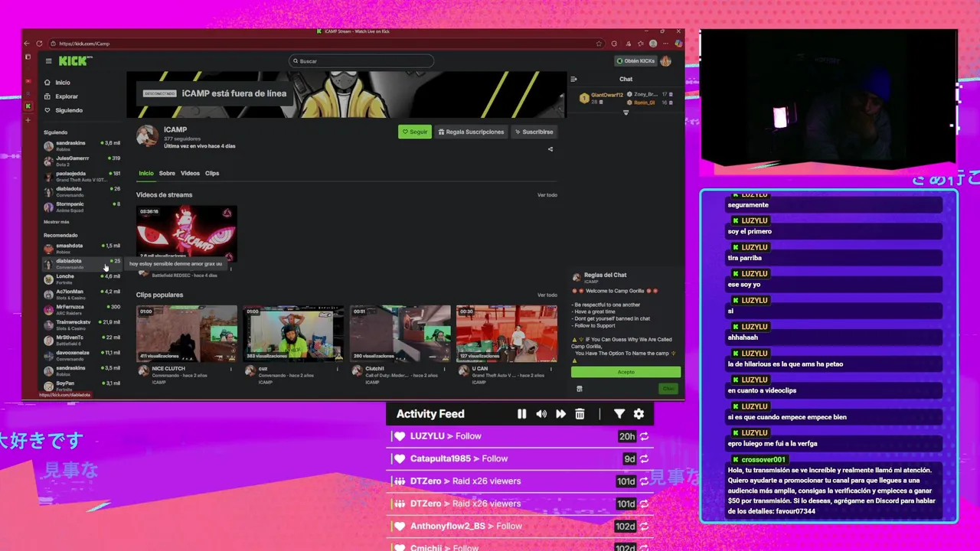Play the U CAN clip thumbnail

507,334
